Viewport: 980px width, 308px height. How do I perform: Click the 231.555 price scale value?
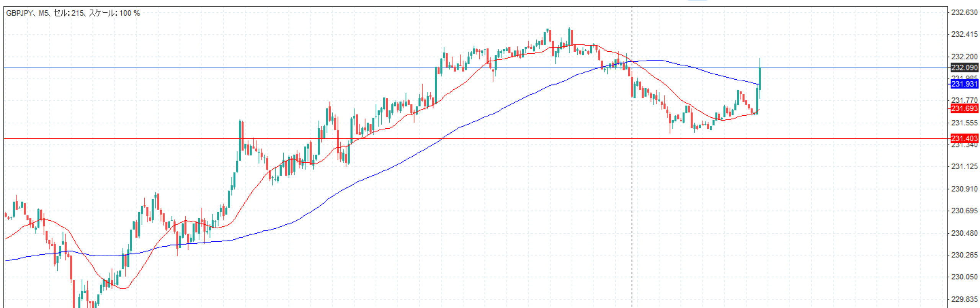(x=964, y=123)
